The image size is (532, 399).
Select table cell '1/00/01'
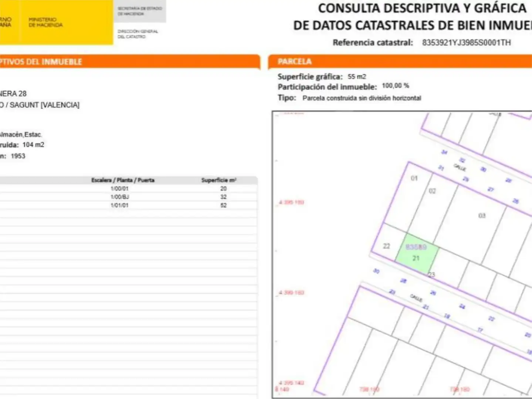pyautogui.click(x=119, y=188)
